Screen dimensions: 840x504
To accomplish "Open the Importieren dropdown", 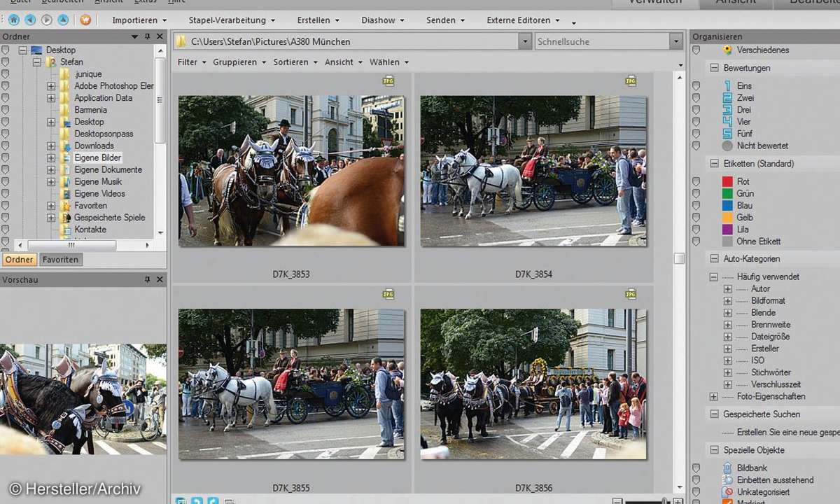I will [x=139, y=20].
